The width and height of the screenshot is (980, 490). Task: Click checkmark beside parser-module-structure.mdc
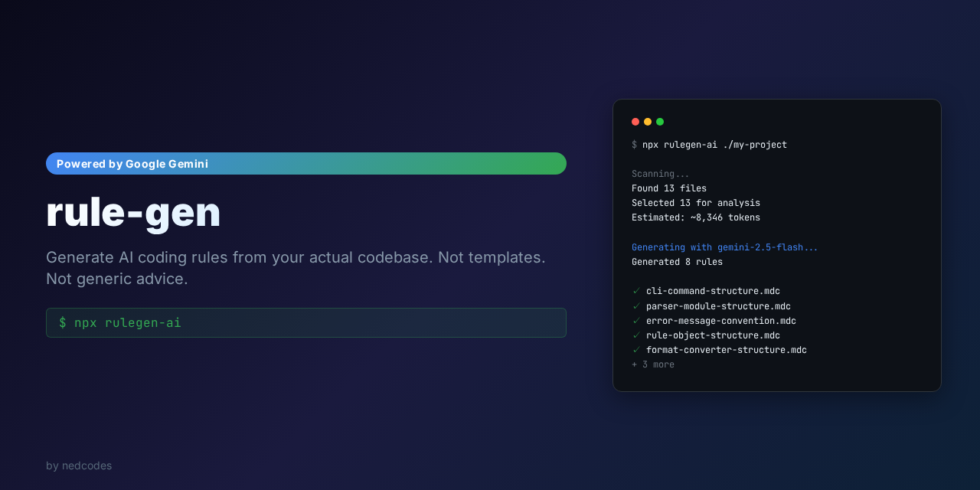(636, 306)
